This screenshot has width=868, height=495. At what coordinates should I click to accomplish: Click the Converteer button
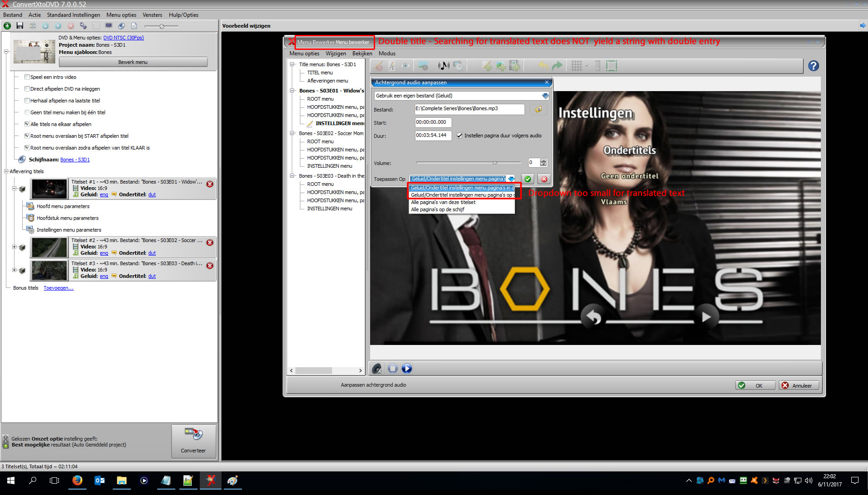tap(193, 441)
